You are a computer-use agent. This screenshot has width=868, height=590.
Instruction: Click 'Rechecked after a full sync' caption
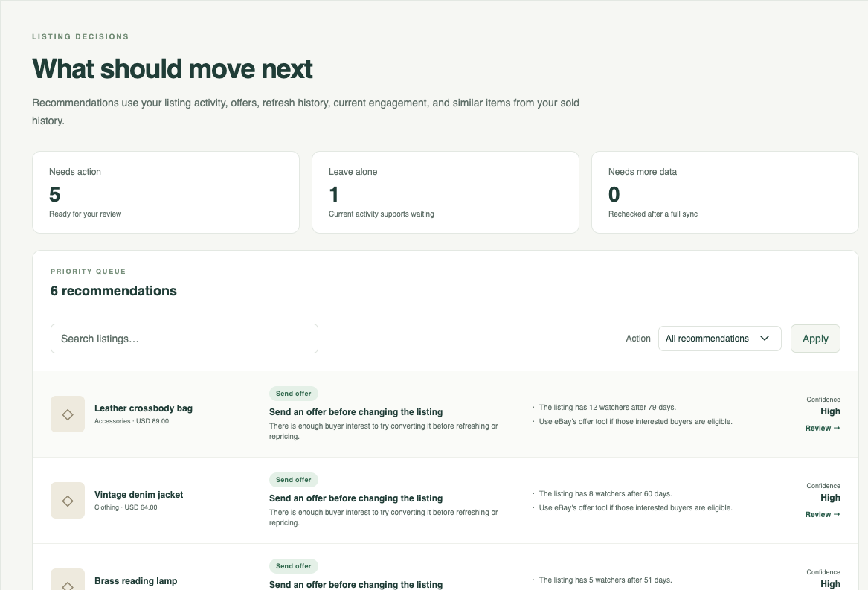pos(652,214)
